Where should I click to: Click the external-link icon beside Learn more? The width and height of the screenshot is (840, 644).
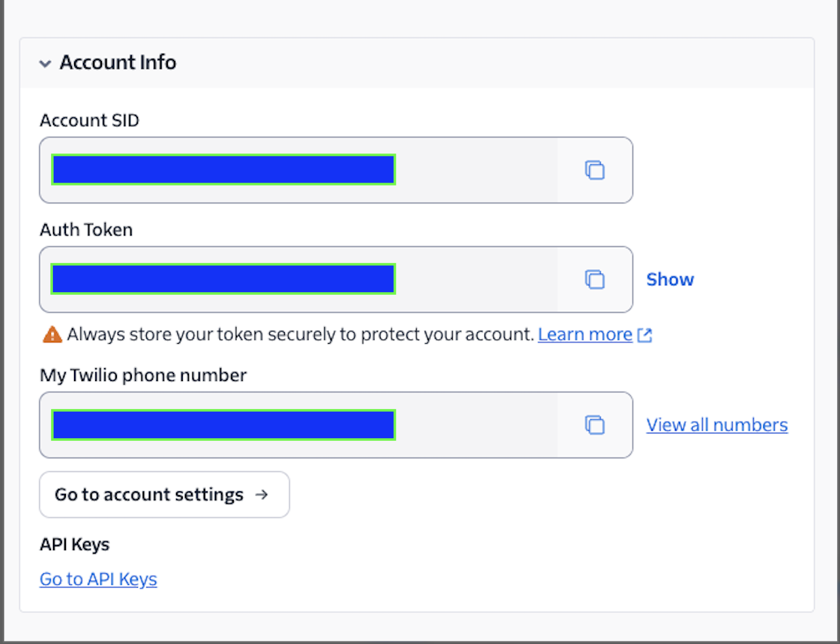645,335
